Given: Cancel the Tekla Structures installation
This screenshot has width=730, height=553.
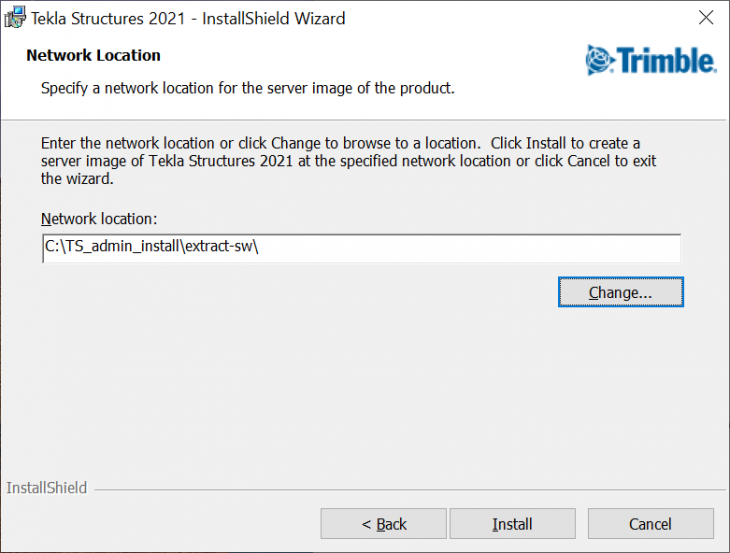Looking at the screenshot, I should pyautogui.click(x=650, y=524).
